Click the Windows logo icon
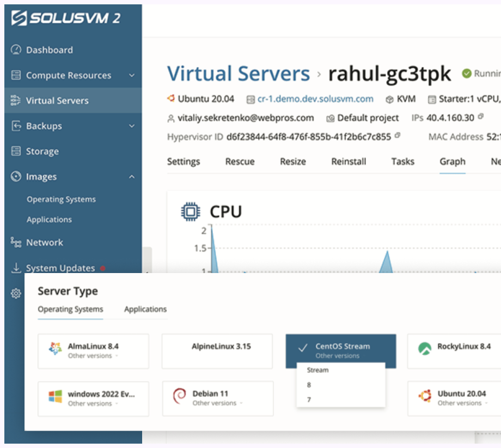The height and width of the screenshot is (448, 501). click(56, 396)
